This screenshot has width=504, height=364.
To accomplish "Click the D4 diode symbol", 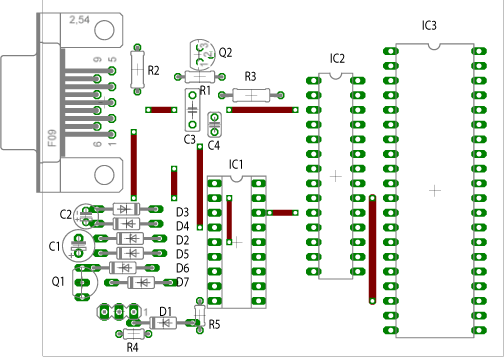I will point(127,223).
